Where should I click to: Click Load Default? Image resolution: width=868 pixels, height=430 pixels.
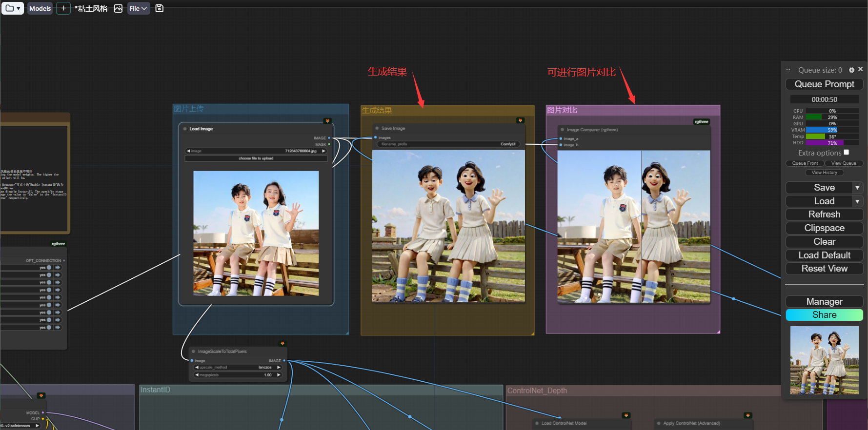click(x=825, y=255)
